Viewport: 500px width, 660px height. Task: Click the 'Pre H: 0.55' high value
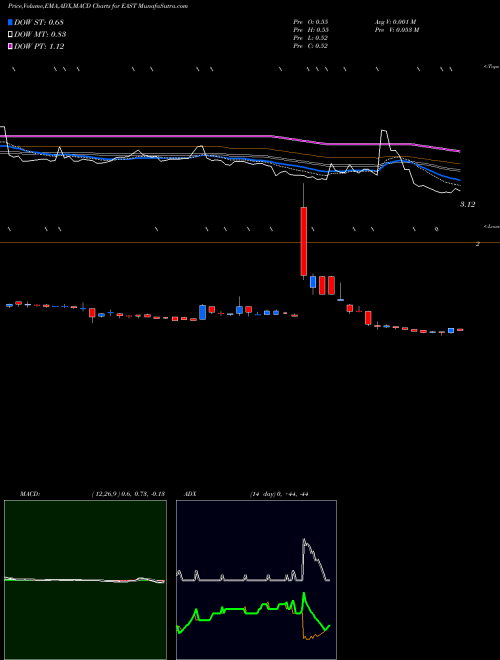click(311, 30)
